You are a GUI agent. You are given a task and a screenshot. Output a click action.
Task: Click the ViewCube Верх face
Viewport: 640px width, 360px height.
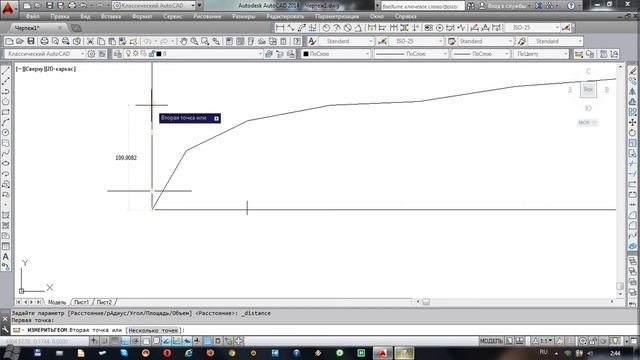click(x=588, y=89)
